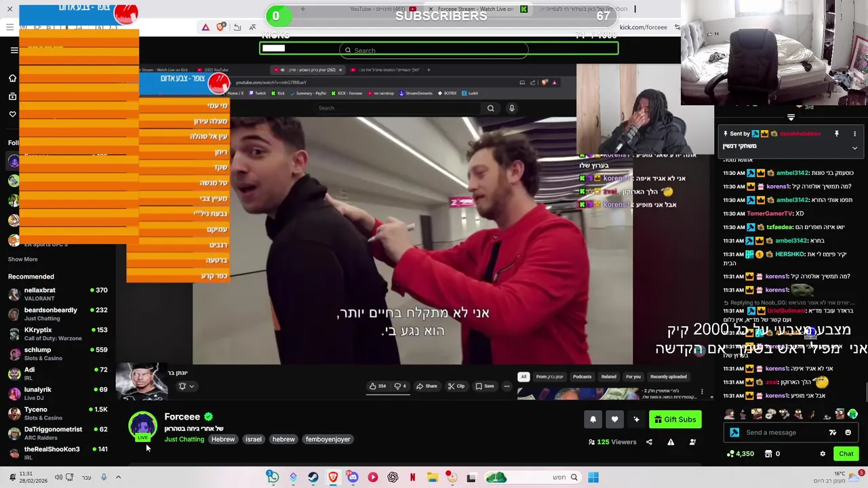
Task: Click the lowercase hebrew tag
Action: pos(283,439)
